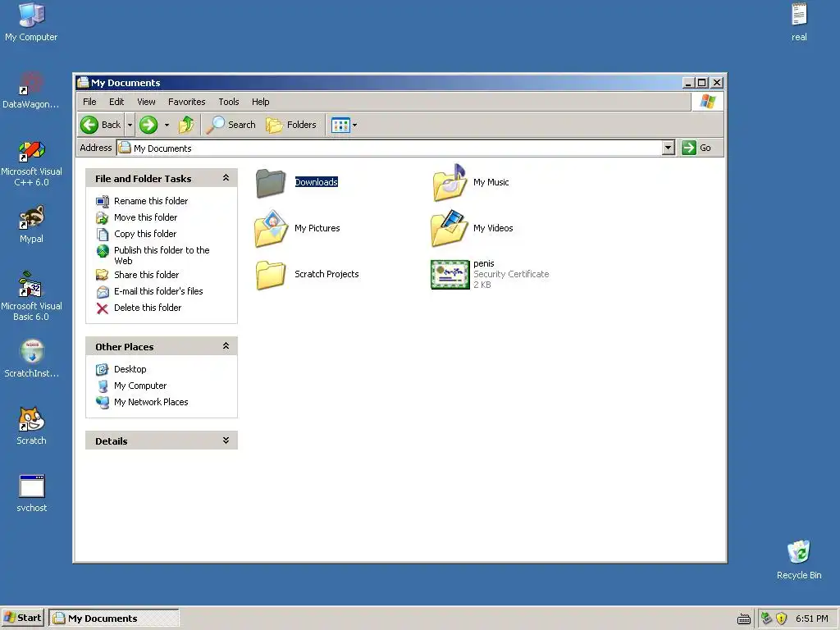
Task: Select the Microsoft Visual C++ 6.0 shortcut
Action: point(31,151)
